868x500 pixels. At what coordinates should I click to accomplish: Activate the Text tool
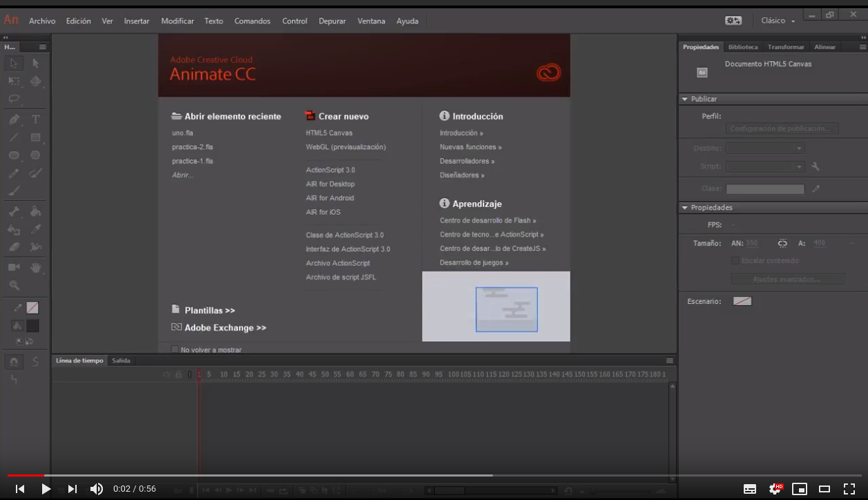35,119
